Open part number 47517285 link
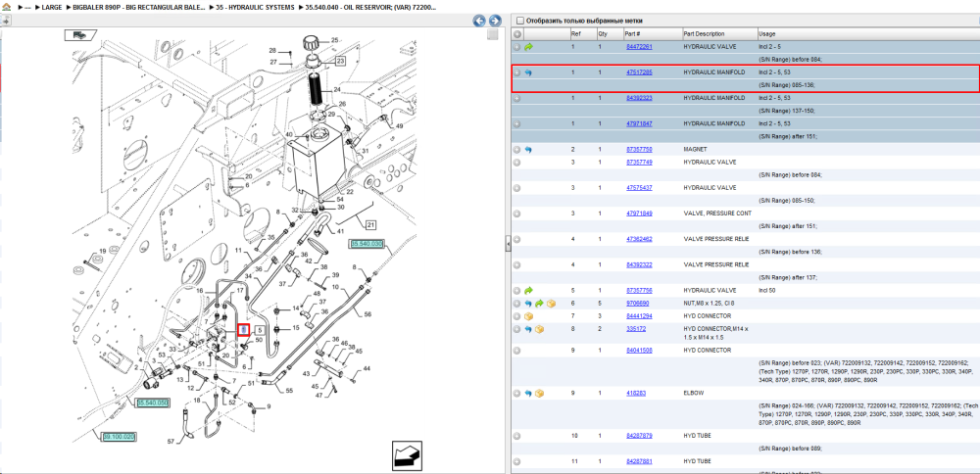Image resolution: width=980 pixels, height=474 pixels. coord(639,72)
